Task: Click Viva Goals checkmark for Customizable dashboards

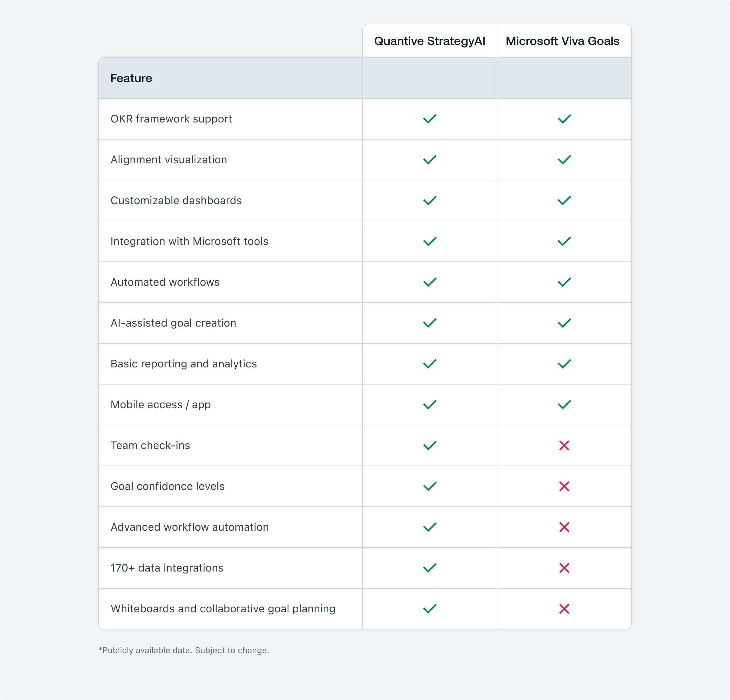Action: coord(564,201)
